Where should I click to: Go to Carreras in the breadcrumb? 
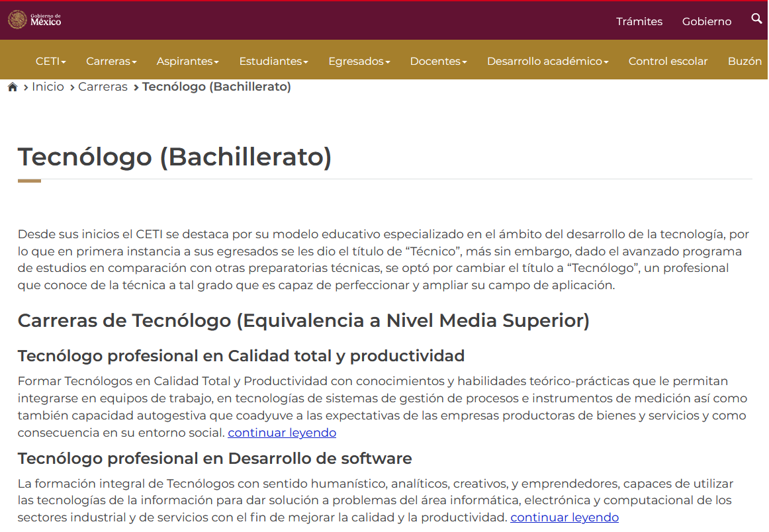pyautogui.click(x=103, y=87)
